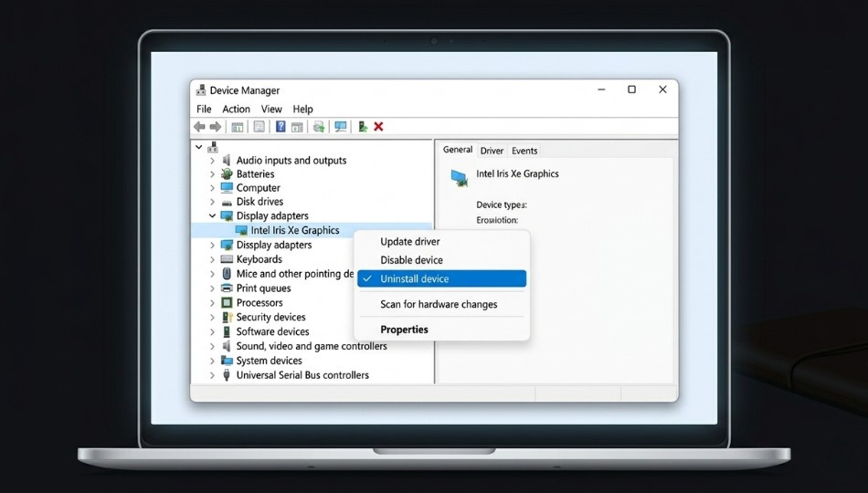Click the Disk drives category icon
The width and height of the screenshot is (868, 493).
[x=227, y=202]
